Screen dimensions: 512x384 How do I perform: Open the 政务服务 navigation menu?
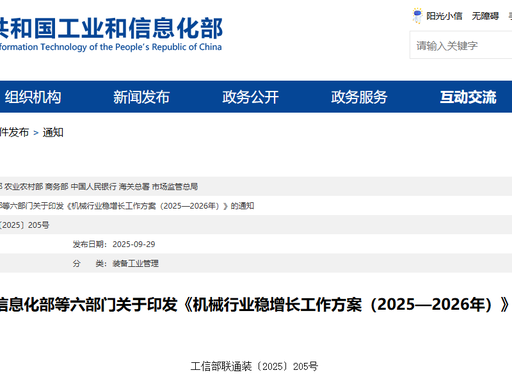click(359, 97)
